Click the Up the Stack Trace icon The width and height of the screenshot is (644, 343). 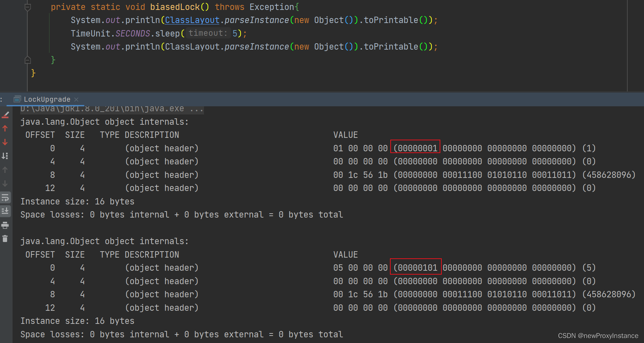5,128
